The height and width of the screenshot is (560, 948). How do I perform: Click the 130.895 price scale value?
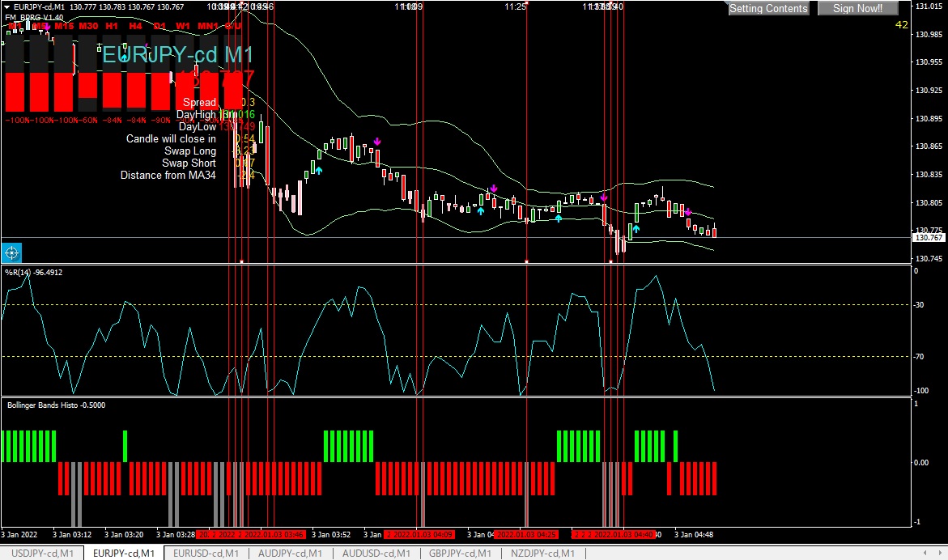[x=929, y=118]
